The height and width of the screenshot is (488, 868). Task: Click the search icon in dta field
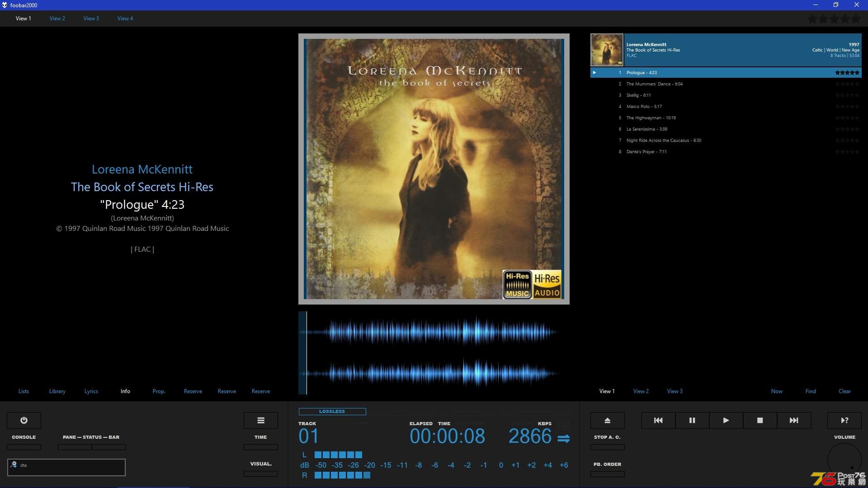(x=14, y=465)
